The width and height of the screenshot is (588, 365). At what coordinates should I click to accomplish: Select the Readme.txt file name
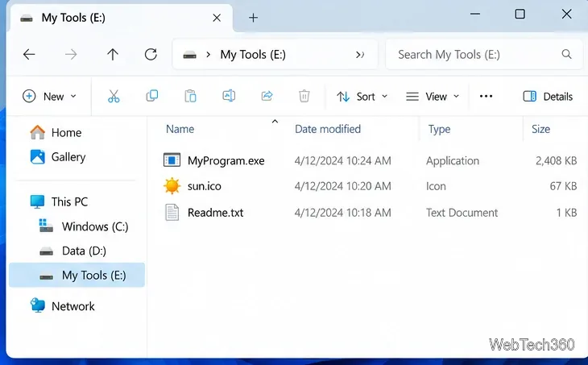click(216, 213)
